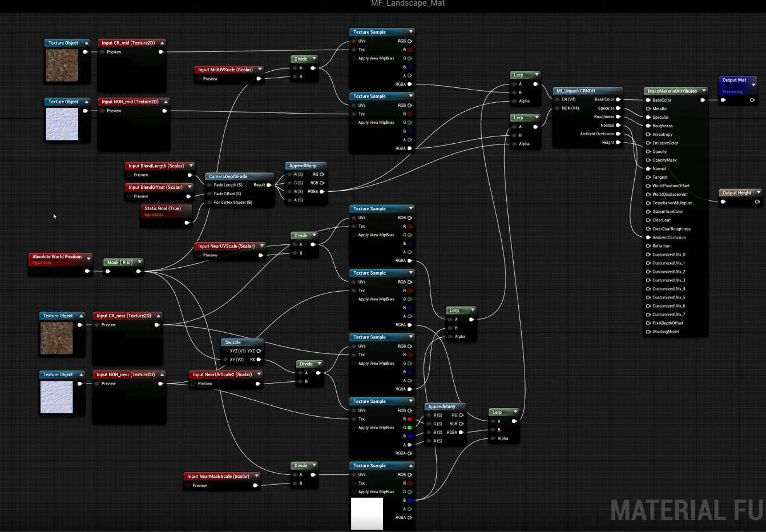766x532 pixels.
Task: Click the Preview pin on Input NearMaskScale
Action: click(188, 485)
